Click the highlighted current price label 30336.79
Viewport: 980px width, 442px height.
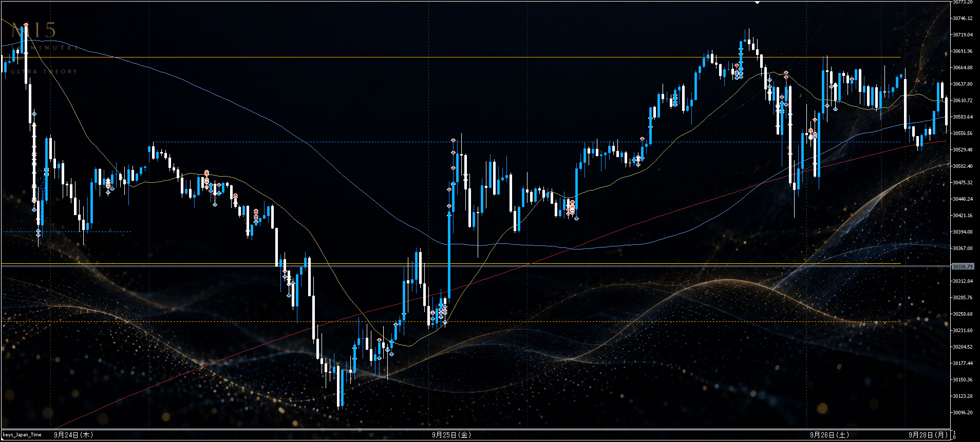point(963,267)
